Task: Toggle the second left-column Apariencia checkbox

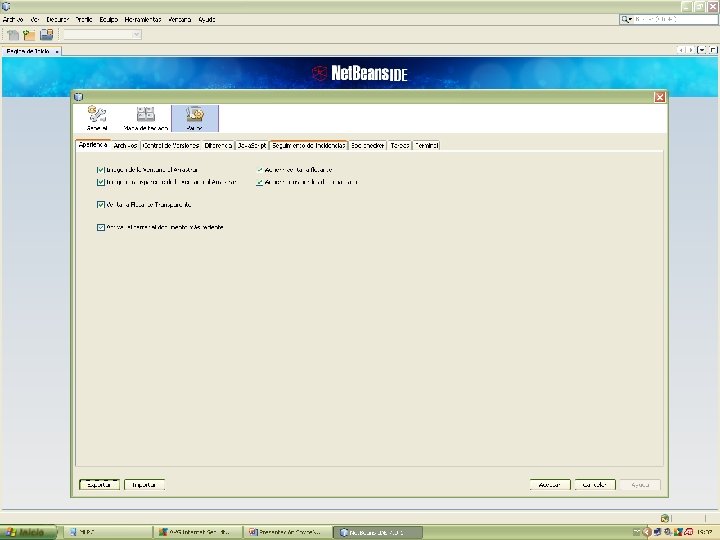Action: pyautogui.click(x=101, y=182)
